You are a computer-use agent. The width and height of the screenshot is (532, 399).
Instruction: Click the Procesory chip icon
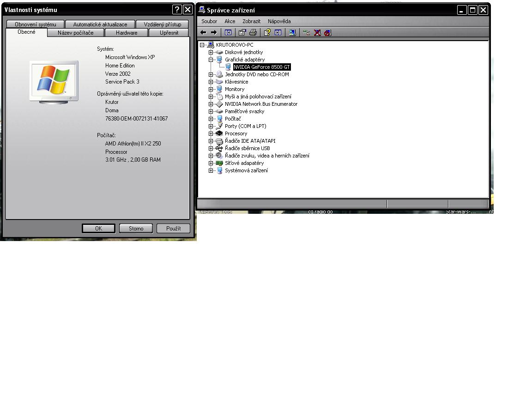coord(219,133)
